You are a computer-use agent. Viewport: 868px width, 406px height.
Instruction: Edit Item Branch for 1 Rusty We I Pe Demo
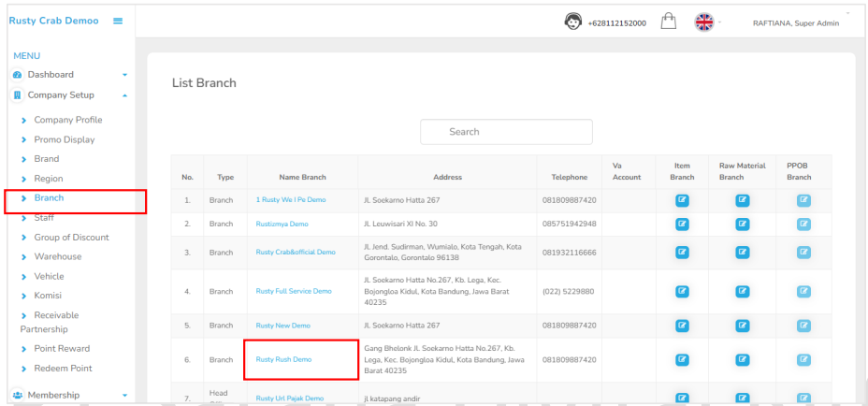(x=682, y=199)
